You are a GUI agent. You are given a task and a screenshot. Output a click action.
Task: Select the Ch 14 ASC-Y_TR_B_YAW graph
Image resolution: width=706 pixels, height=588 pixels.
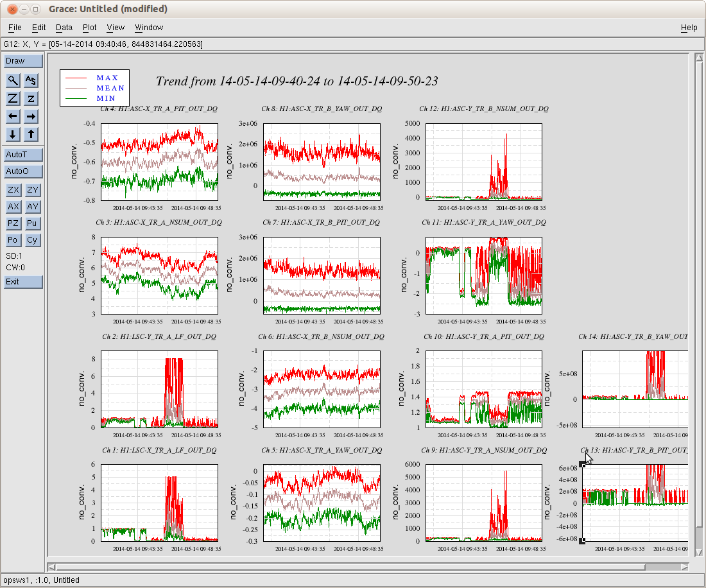635,390
